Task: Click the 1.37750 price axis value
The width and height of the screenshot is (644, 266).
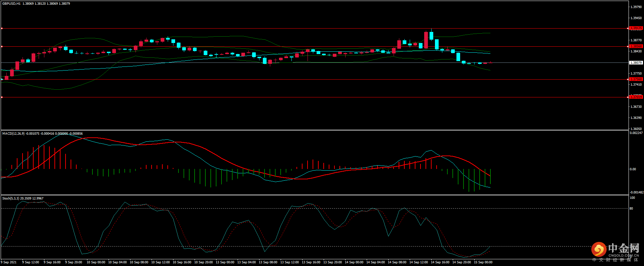Action: click(x=636, y=74)
